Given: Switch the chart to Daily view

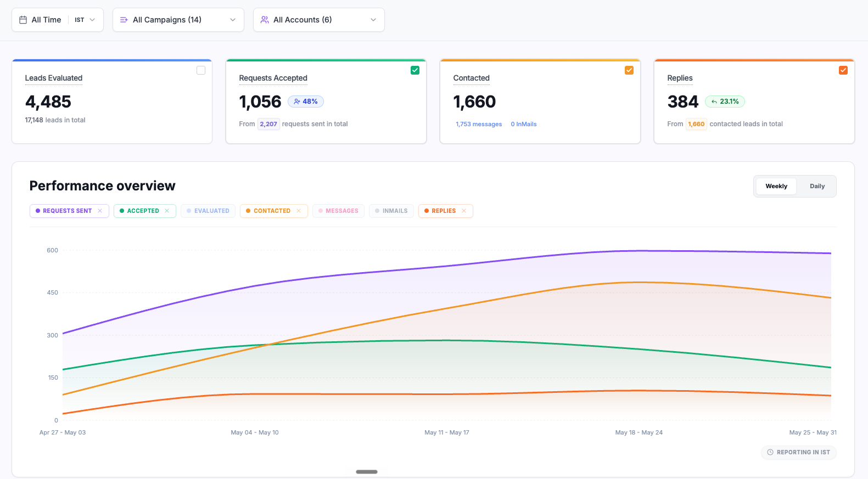Looking at the screenshot, I should (x=817, y=186).
